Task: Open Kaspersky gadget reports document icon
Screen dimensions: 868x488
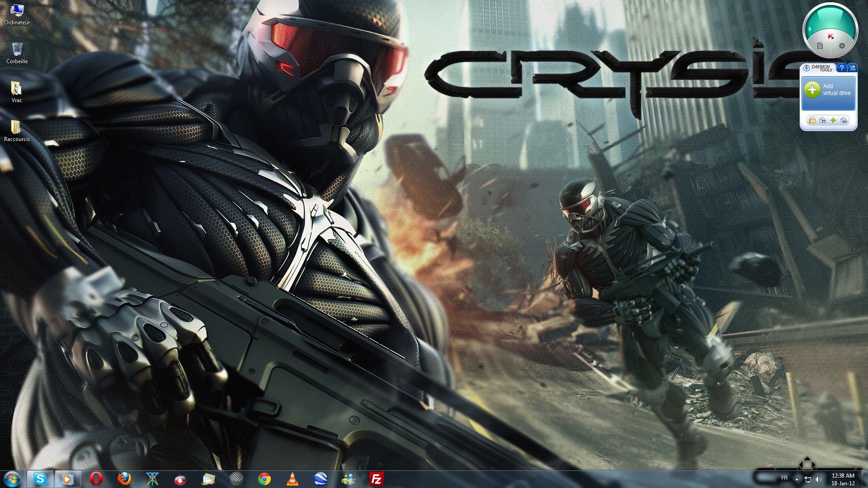Action: (x=820, y=46)
